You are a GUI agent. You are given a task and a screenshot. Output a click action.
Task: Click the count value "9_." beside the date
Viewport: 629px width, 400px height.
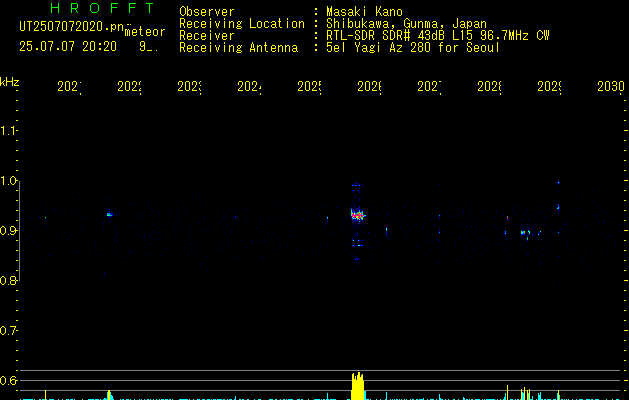[x=148, y=47]
